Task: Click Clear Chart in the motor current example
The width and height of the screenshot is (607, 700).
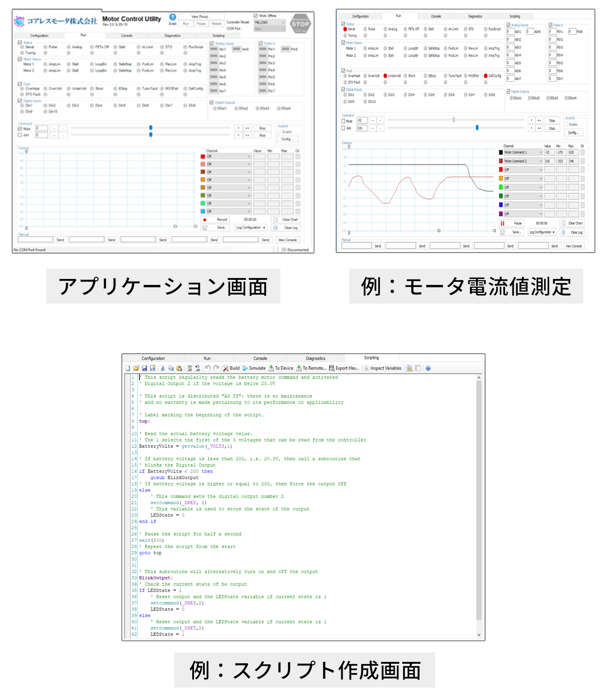Action: [572, 223]
